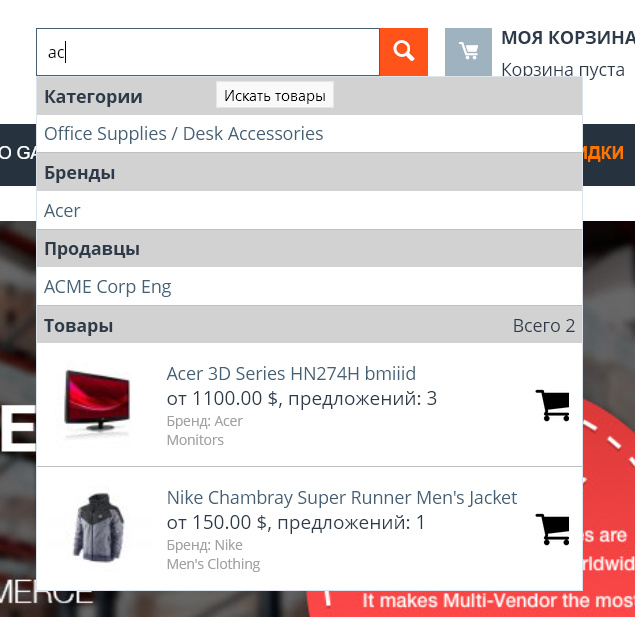Click Men's Clothing under Nike jacket
This screenshot has width=635, height=617.
[x=213, y=564]
